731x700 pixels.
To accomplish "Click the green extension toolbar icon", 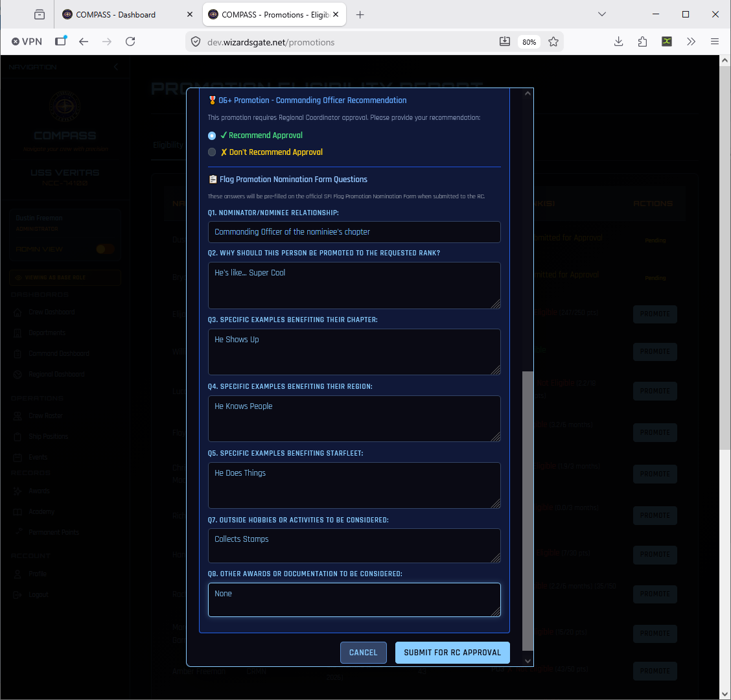I will (667, 41).
